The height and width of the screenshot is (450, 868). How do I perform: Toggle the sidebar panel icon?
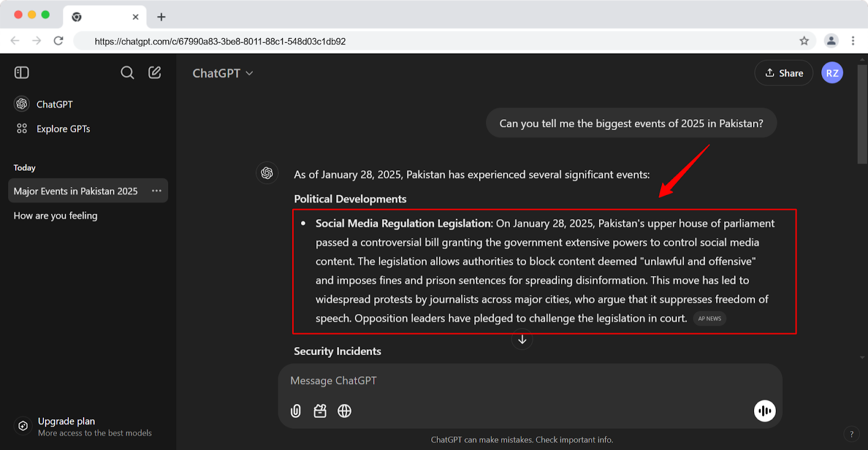[x=22, y=73]
